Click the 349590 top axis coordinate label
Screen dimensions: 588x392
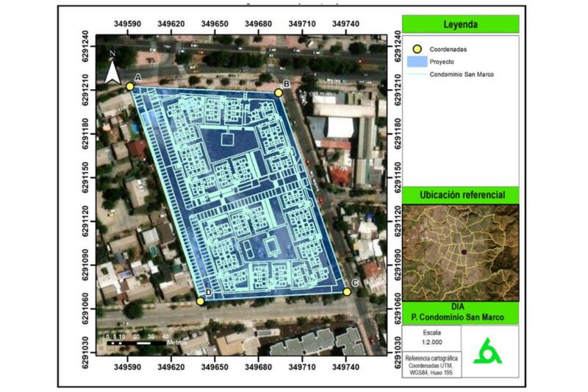[128, 24]
